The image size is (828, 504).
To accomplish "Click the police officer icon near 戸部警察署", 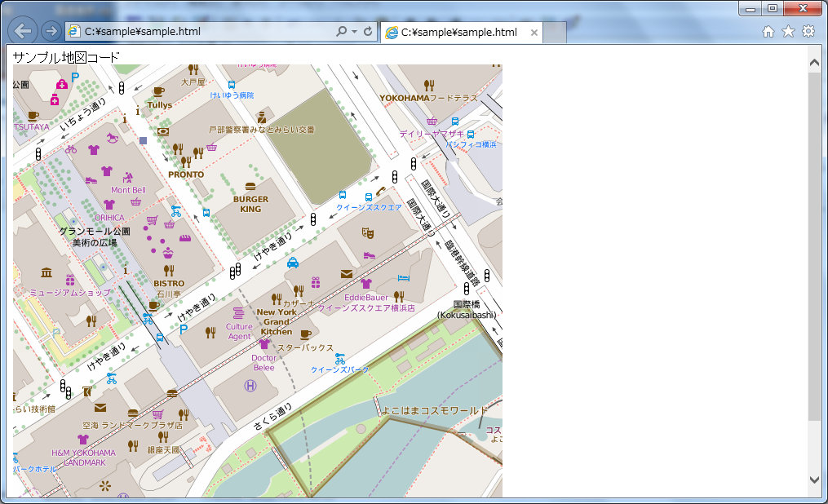I will point(261,117).
